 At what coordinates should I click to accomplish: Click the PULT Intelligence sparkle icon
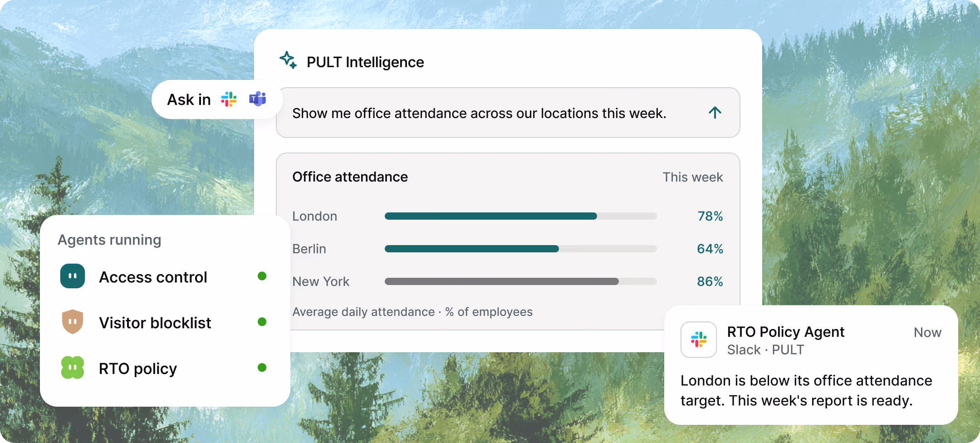click(288, 60)
